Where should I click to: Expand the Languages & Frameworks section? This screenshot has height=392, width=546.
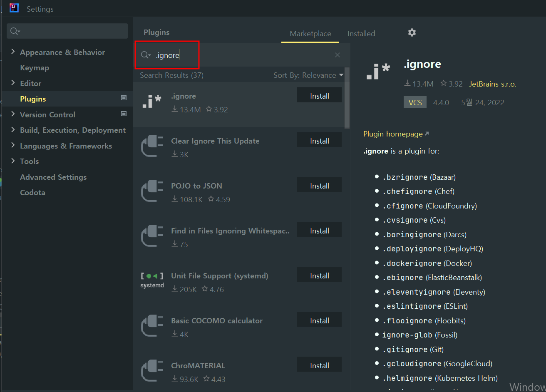point(13,146)
